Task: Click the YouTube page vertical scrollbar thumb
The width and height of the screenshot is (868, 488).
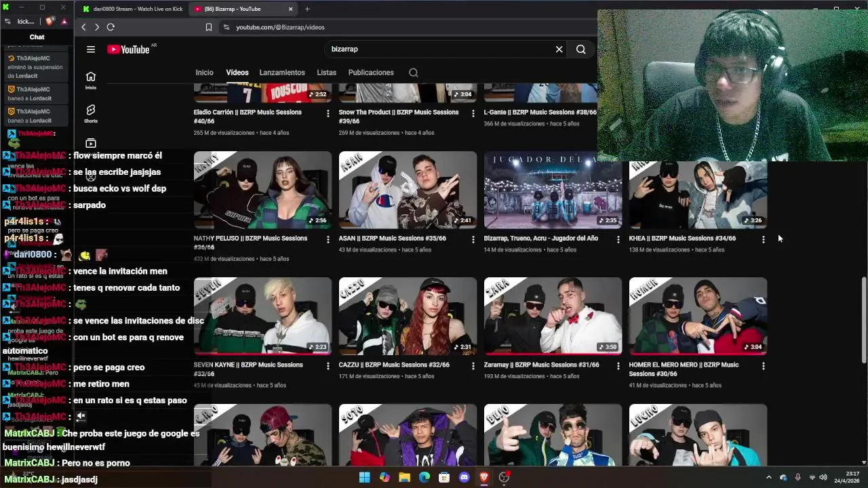Action: (863, 321)
